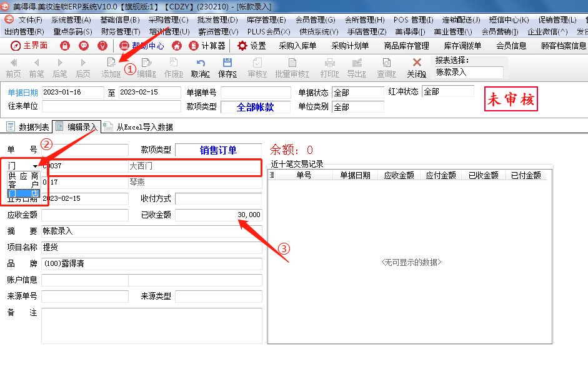Switch to the 从Excel导入数据 tab
The height and width of the screenshot is (371, 588).
(138, 127)
